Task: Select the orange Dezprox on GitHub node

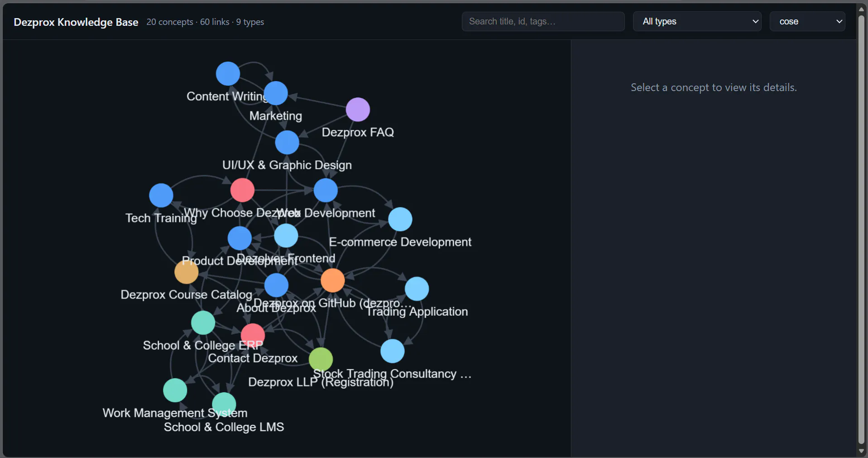Action: coord(333,280)
